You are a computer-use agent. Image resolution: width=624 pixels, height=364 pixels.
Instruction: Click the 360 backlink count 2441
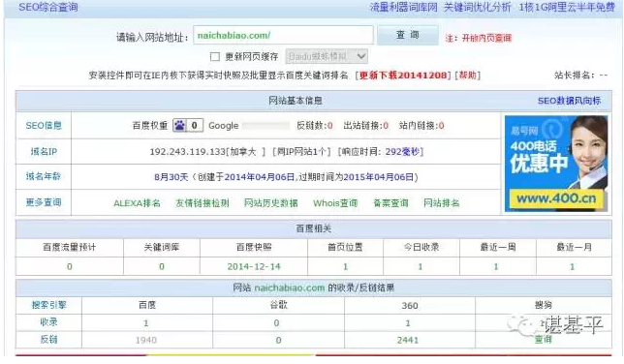pyautogui.click(x=408, y=340)
